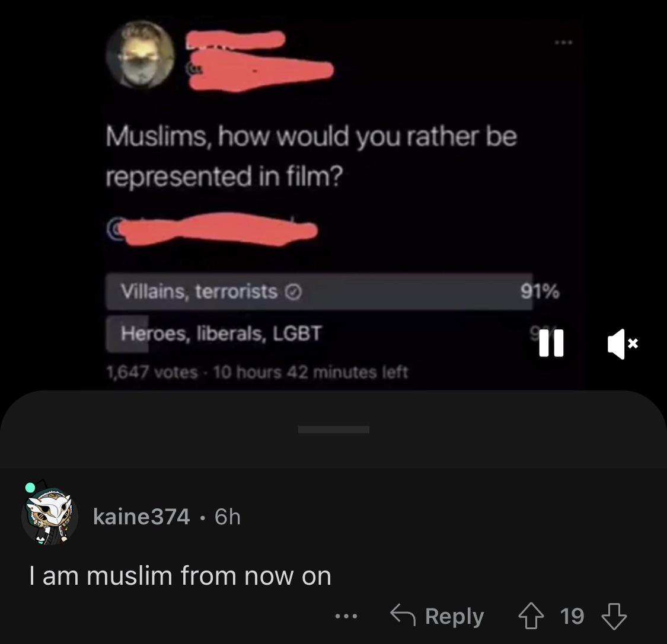
Task: Tap the comment sheet drag handle
Action: coord(333,430)
